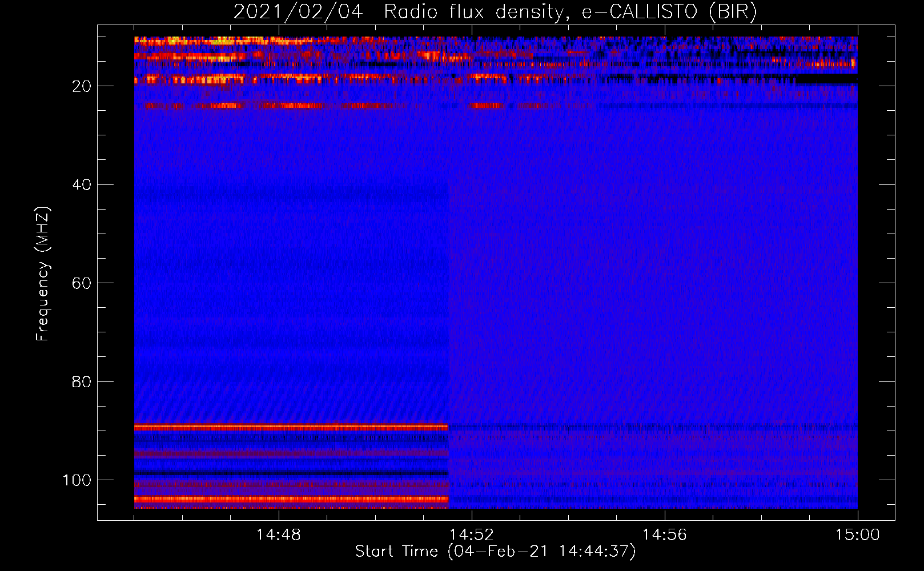Click the 'Start Time (04-Feb-21 14:44:37)' label
Viewport: 924px width, 571px height.
[495, 552]
